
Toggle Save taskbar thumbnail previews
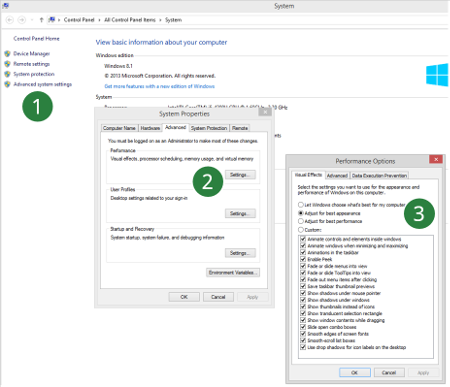click(303, 286)
